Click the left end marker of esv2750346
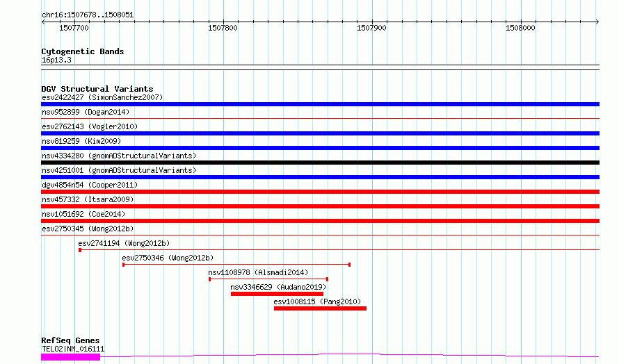This screenshot has width=619, height=364. [124, 265]
